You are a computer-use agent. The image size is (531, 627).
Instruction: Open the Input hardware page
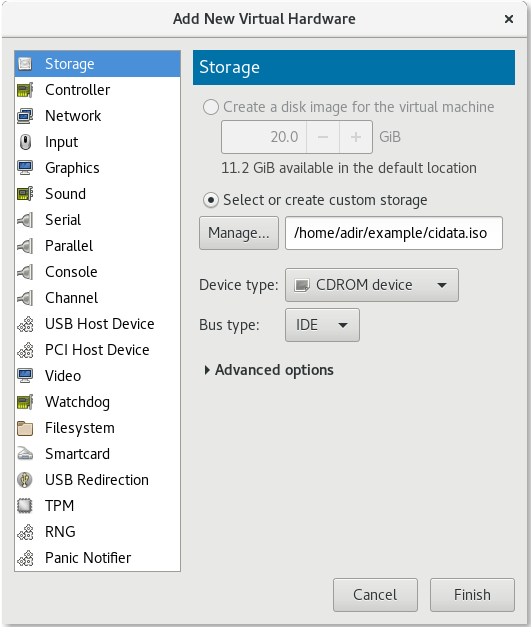[x=98, y=142]
